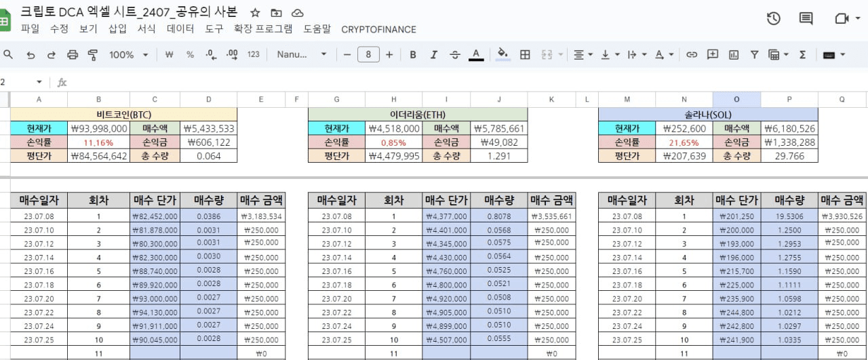The image size is (868, 360).
Task: Select the 이더리움(ETH) header cell
Action: coord(417,115)
